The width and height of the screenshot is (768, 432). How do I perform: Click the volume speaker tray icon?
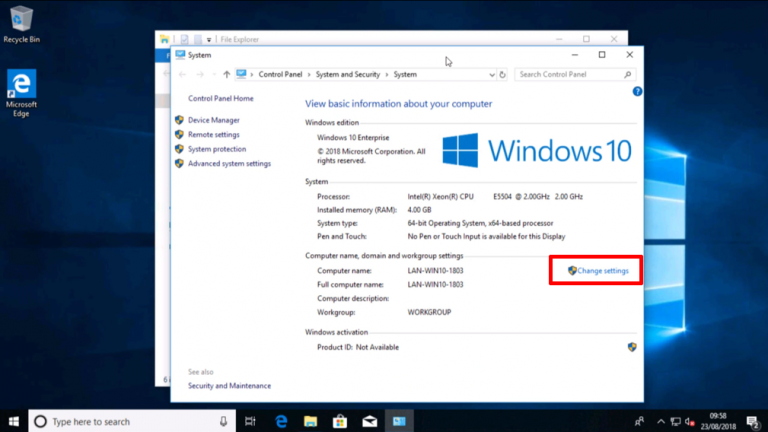point(690,421)
